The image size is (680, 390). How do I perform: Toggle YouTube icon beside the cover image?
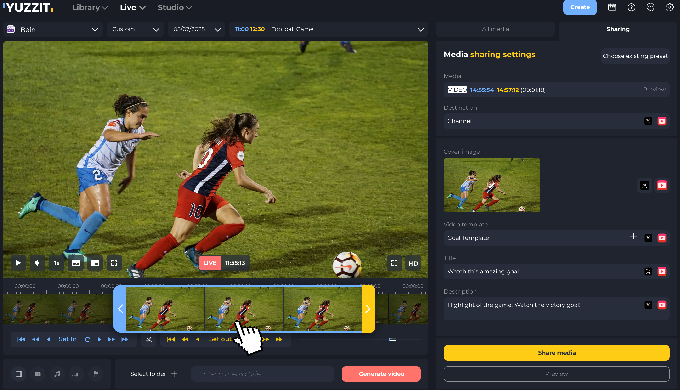point(662,186)
